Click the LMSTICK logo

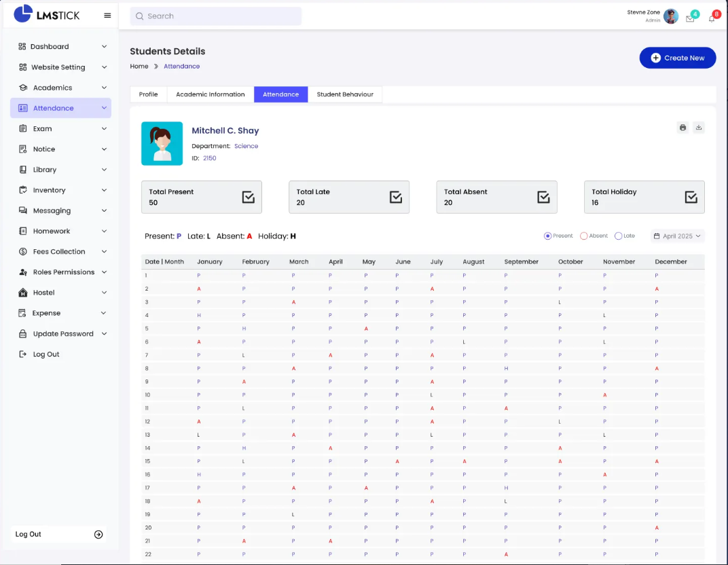47,14
